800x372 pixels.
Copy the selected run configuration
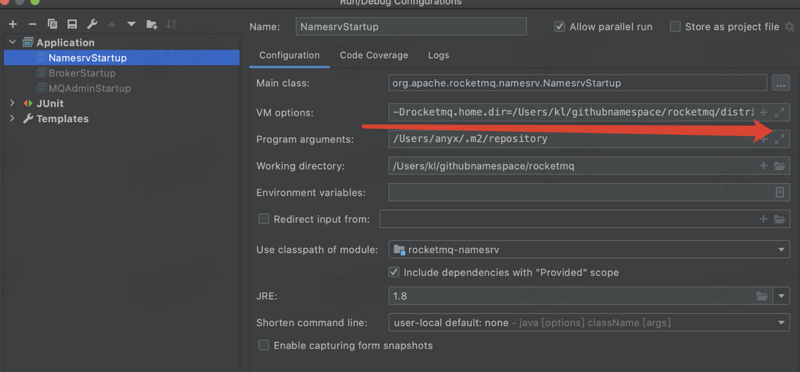click(52, 24)
